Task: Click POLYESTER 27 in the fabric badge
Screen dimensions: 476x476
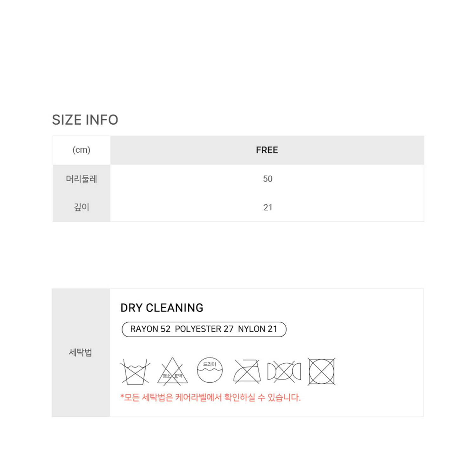Action: click(204, 329)
